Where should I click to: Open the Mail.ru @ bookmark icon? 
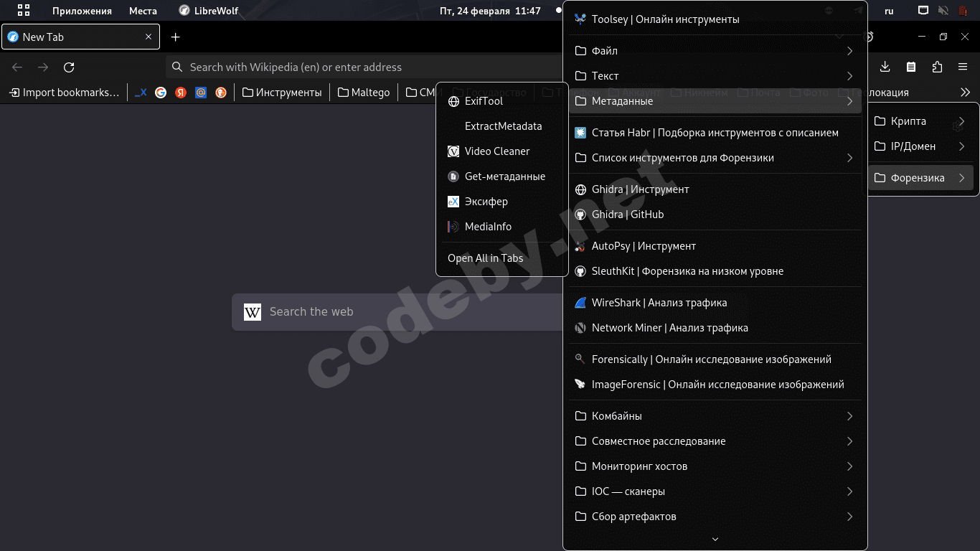click(201, 92)
